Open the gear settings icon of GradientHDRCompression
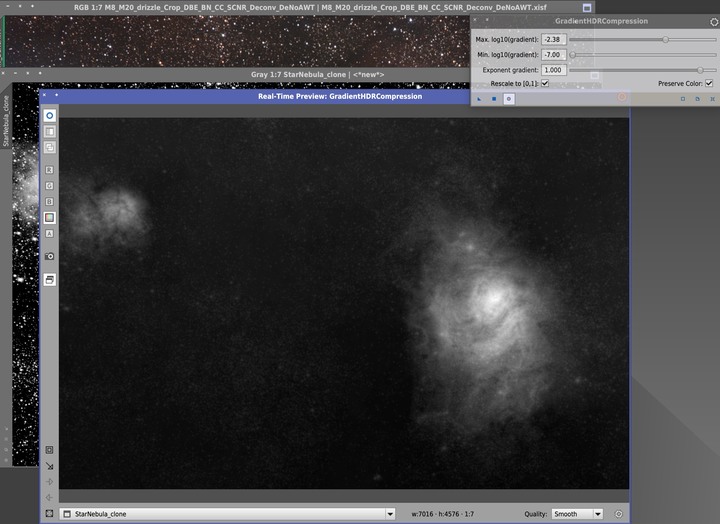720x524 pixels. (712, 21)
